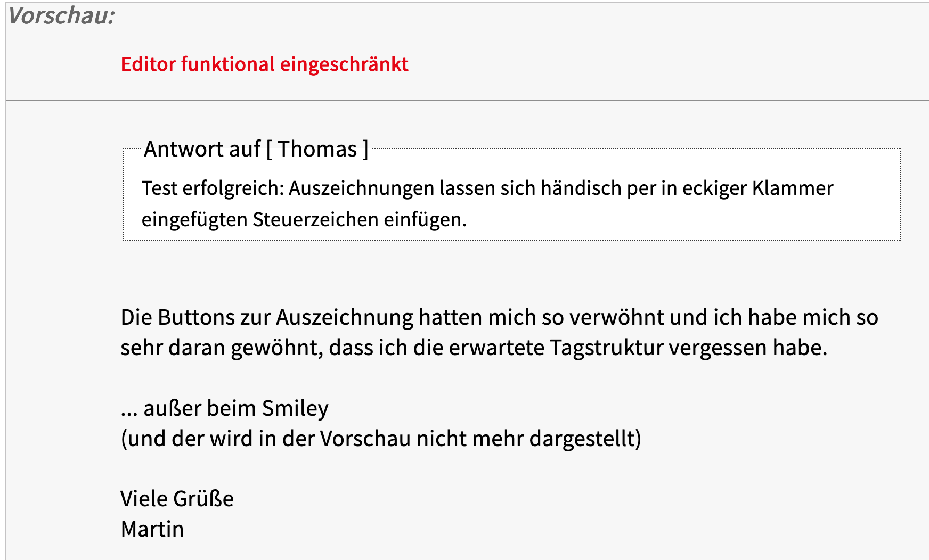Viewport: 929px width, 560px height.
Task: Click the signature 'Martin'
Action: tap(152, 530)
